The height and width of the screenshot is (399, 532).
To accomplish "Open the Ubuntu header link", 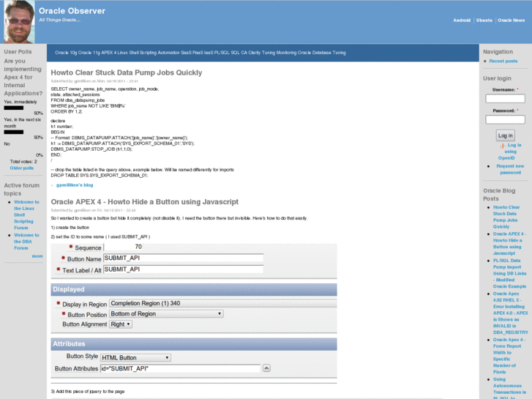I will (x=484, y=20).
